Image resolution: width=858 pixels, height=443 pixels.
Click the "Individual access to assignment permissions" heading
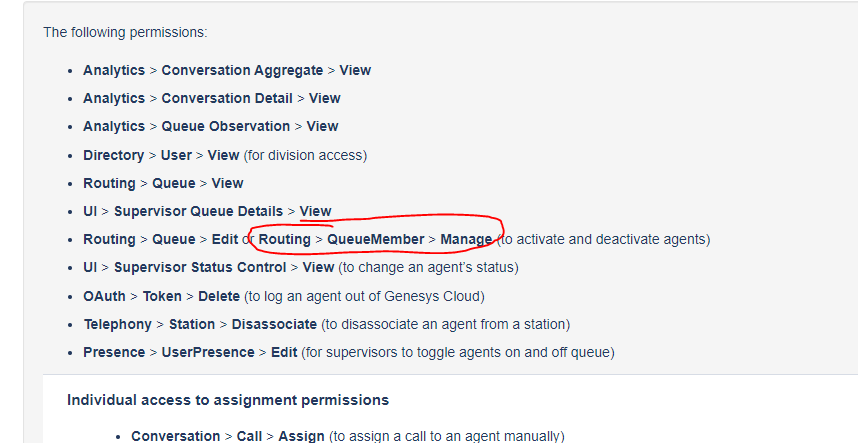click(x=228, y=400)
